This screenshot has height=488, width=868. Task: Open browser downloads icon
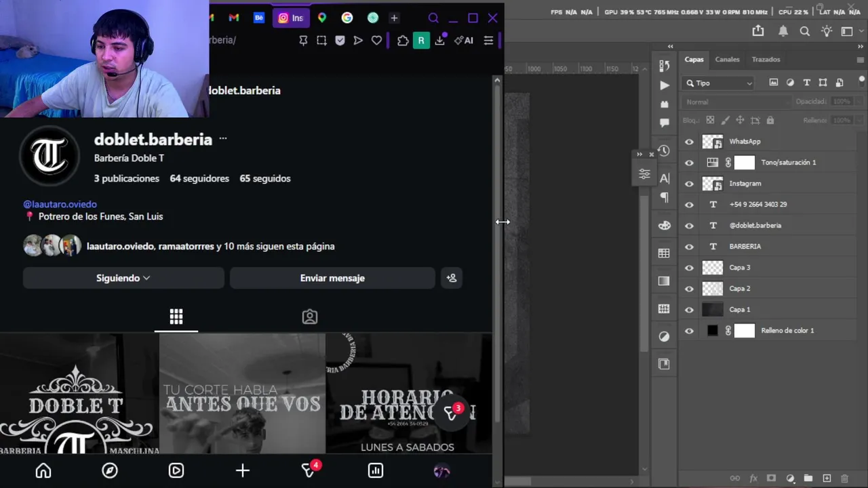tap(440, 41)
